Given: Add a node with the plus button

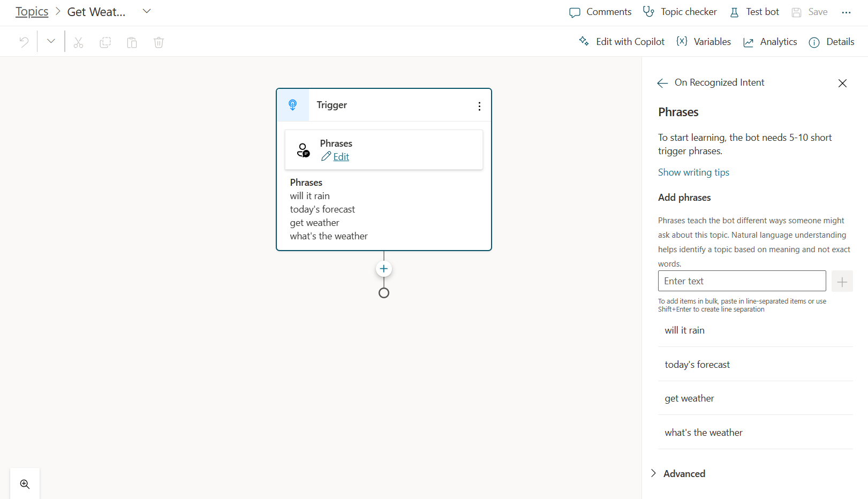Looking at the screenshot, I should pos(383,269).
